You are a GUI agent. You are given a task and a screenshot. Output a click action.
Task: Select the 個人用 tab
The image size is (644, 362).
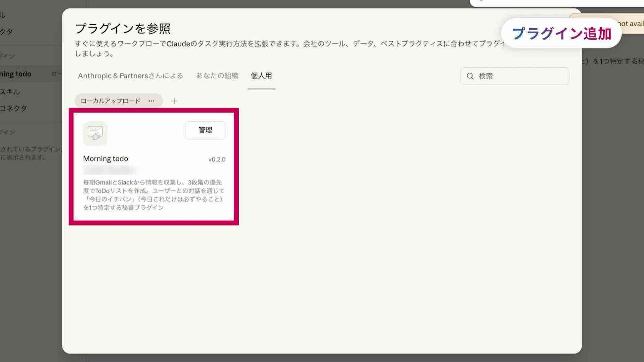(261, 76)
